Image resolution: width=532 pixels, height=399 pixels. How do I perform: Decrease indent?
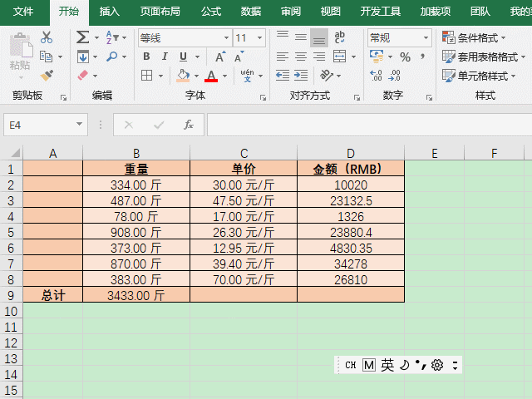(283, 76)
